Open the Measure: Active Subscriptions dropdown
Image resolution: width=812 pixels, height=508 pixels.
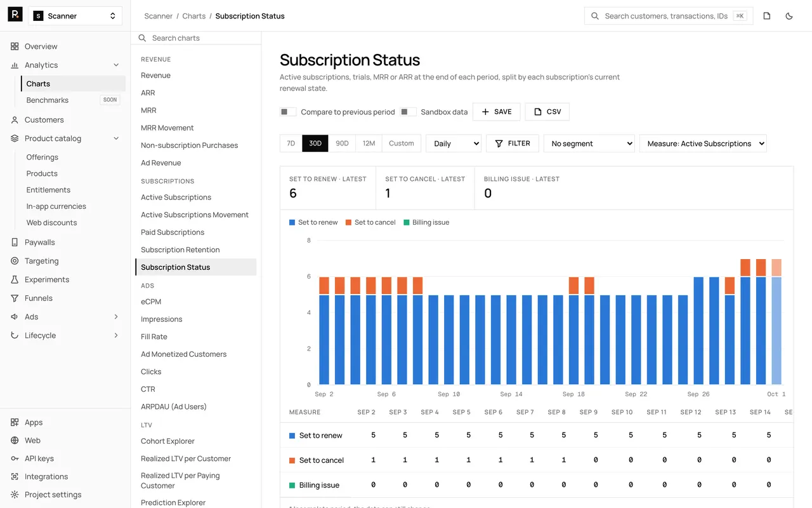click(703, 144)
